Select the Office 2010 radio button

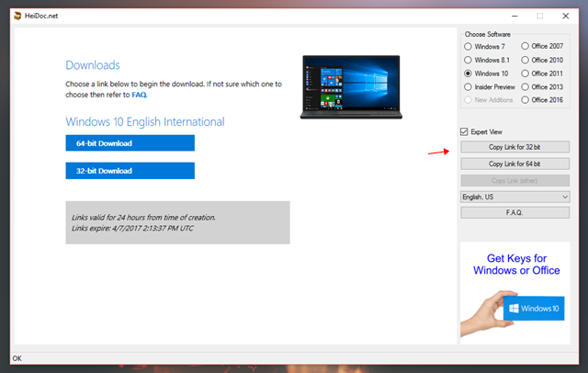click(526, 59)
